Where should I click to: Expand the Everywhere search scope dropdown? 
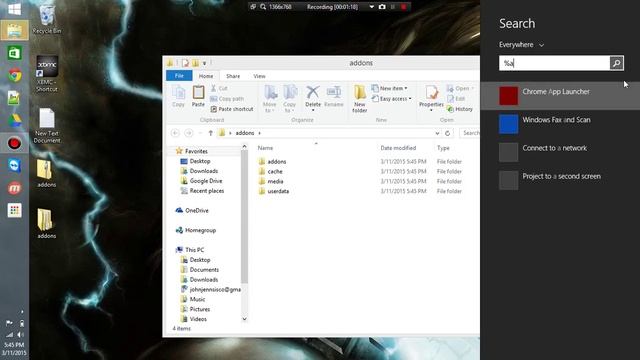tap(521, 45)
